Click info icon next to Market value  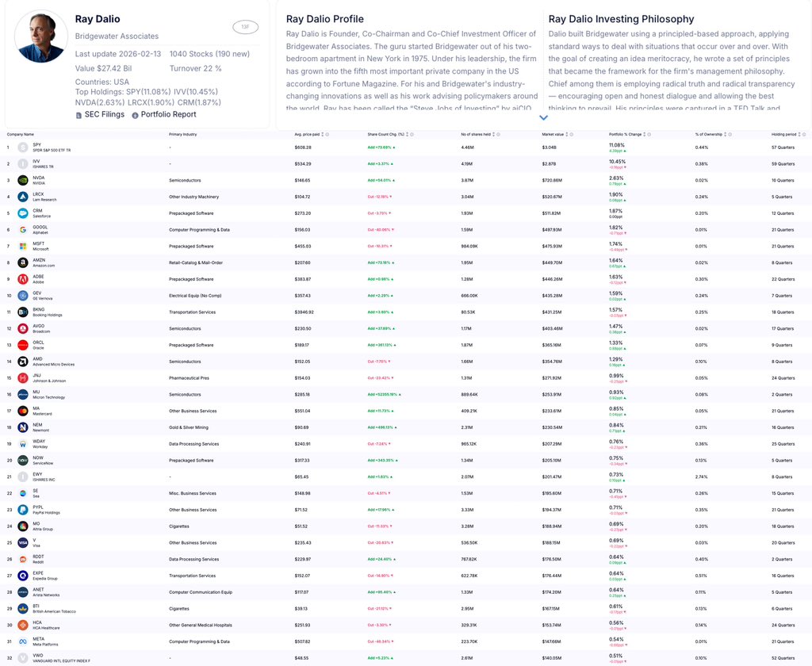click(571, 134)
